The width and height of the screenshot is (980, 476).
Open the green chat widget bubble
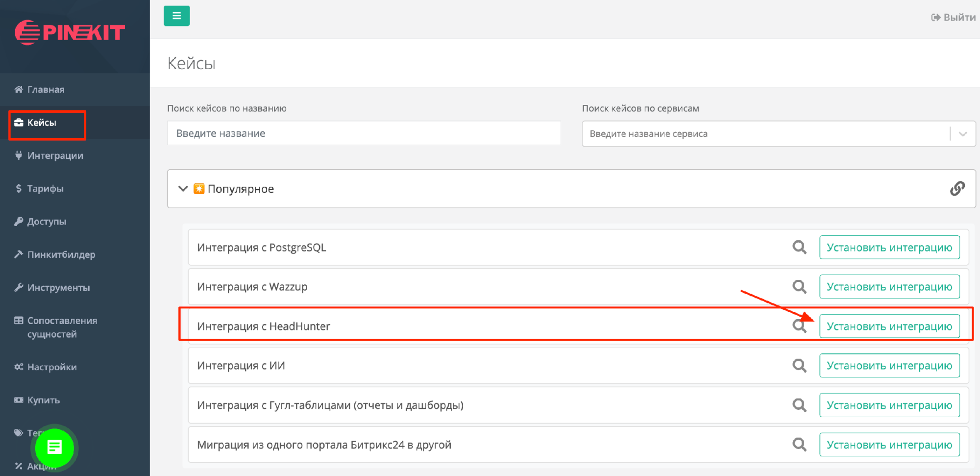click(x=54, y=448)
